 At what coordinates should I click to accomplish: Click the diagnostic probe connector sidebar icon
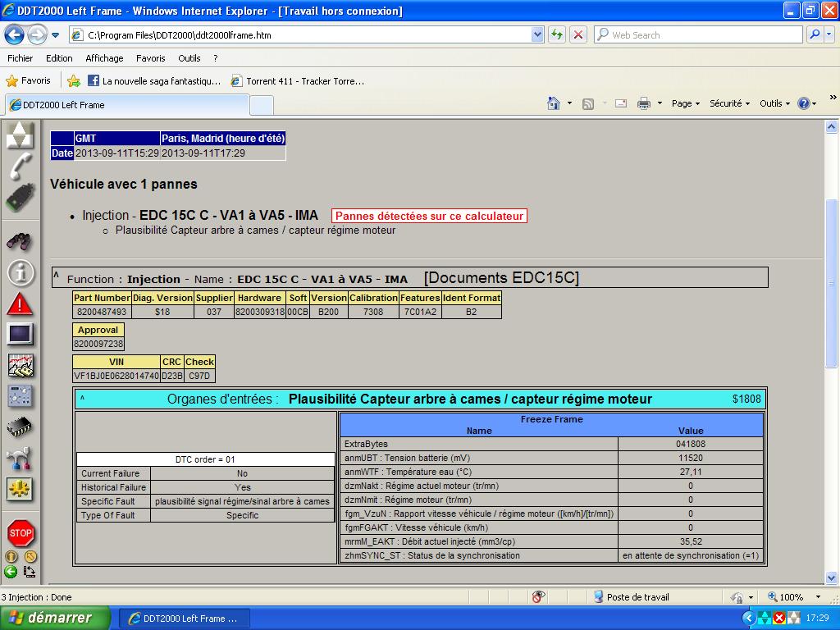coord(20,197)
